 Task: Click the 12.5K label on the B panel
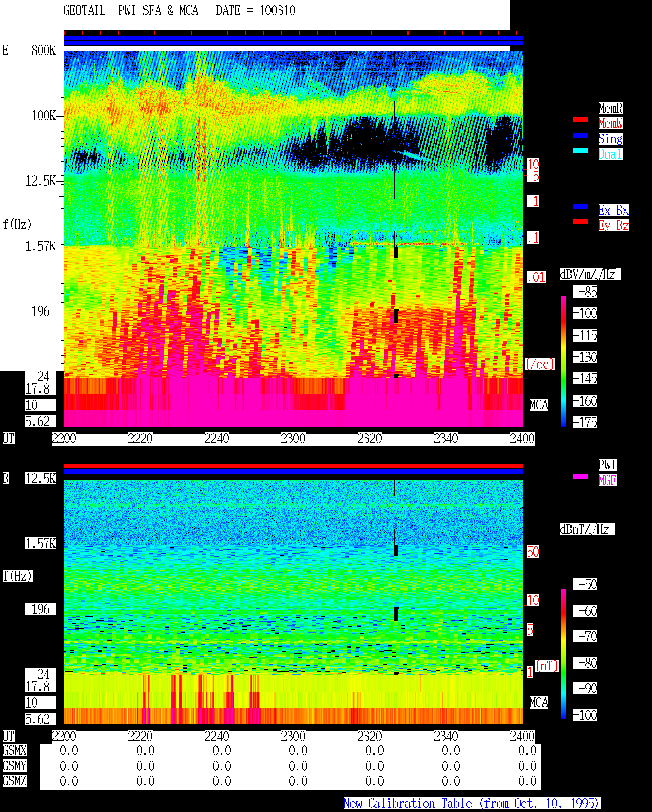41,479
